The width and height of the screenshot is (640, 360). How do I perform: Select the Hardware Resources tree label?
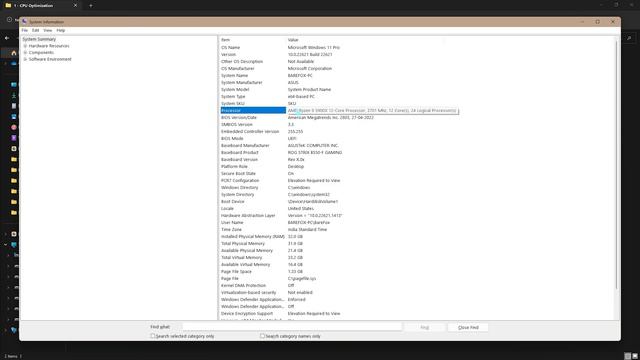coord(49,46)
